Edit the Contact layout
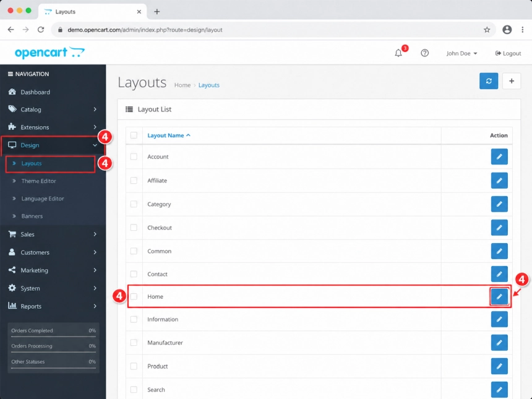The width and height of the screenshot is (532, 399). 499,274
